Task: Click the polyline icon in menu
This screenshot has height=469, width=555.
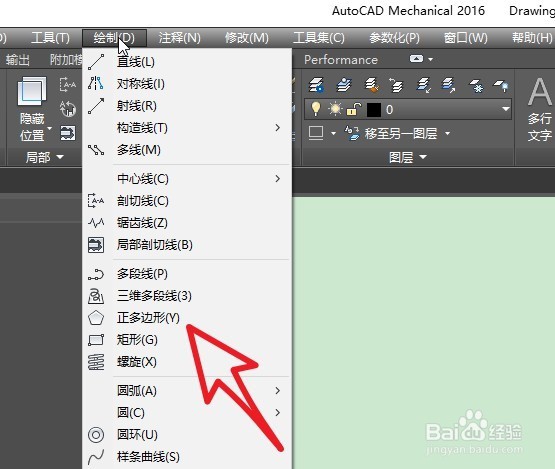Action: (x=96, y=274)
